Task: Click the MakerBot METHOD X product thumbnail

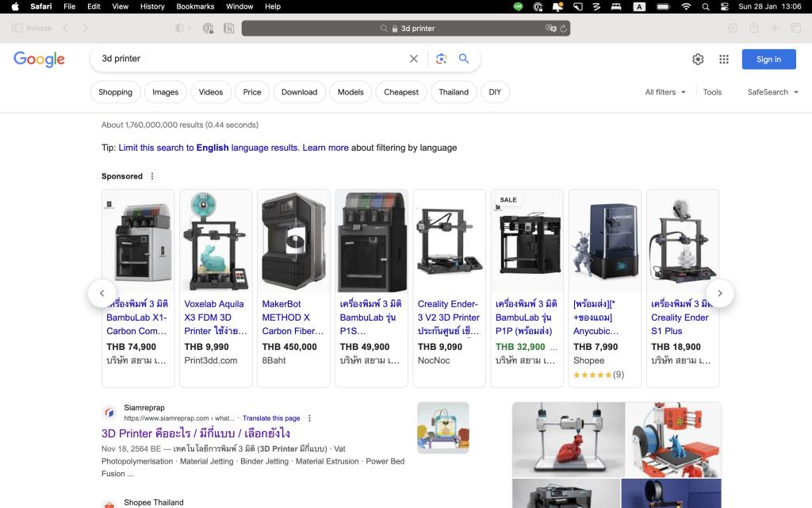Action: click(x=293, y=242)
